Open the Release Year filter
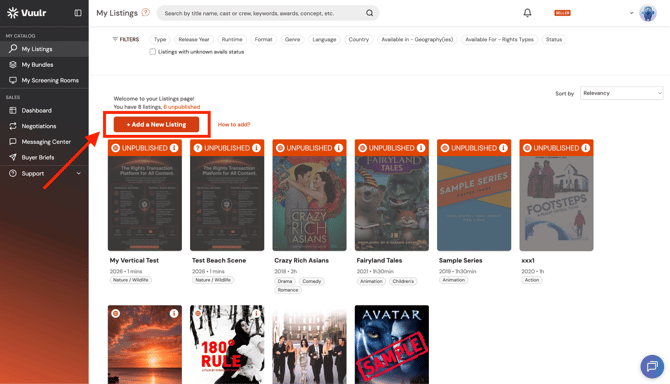The width and height of the screenshot is (670, 384). tap(194, 39)
